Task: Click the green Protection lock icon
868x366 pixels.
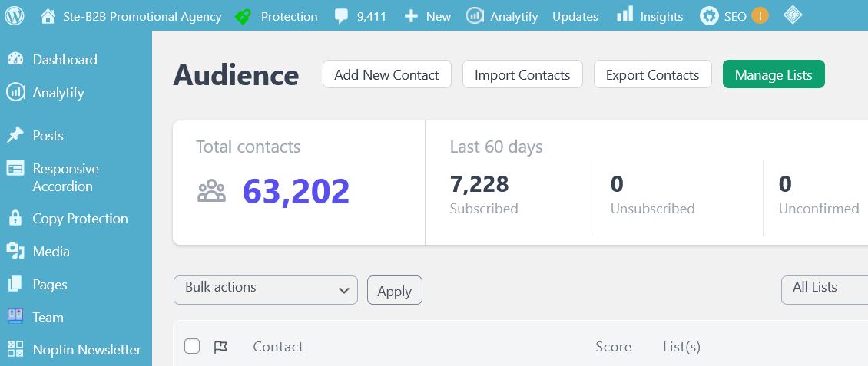Action: click(x=244, y=16)
